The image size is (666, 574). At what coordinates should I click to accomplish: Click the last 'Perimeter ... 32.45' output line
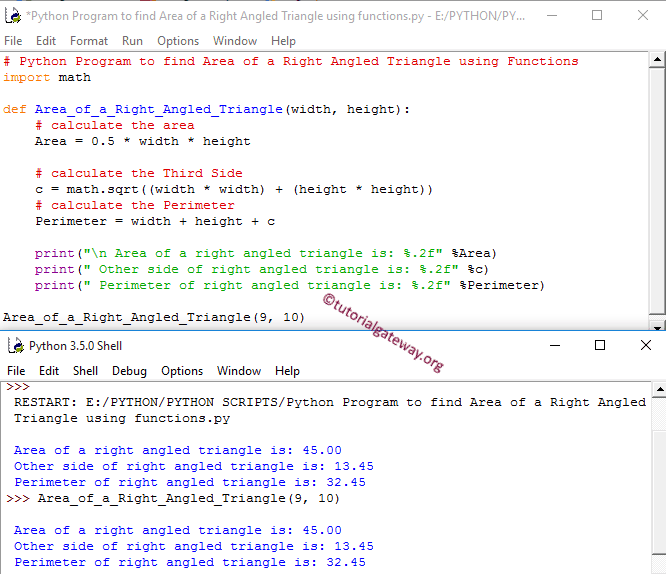click(190, 562)
